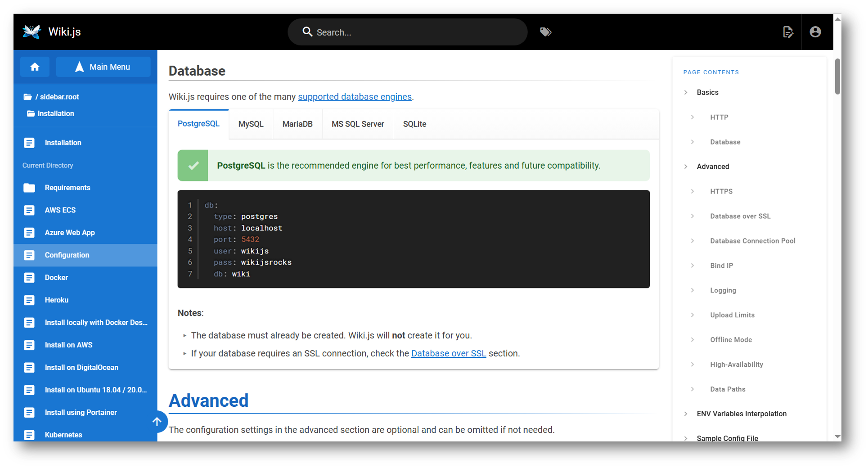
Task: Jump to Database over SSL in contents
Action: coord(740,216)
